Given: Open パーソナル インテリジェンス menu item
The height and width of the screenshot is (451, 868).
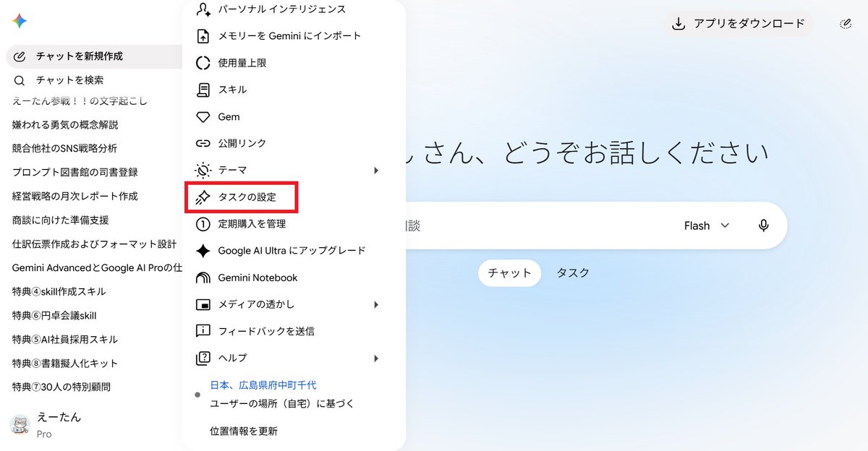Looking at the screenshot, I should pos(293,9).
